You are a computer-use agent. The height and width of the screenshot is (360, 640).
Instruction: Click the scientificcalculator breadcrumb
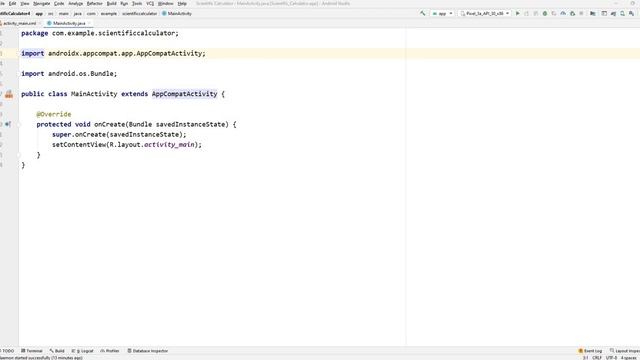[139, 13]
